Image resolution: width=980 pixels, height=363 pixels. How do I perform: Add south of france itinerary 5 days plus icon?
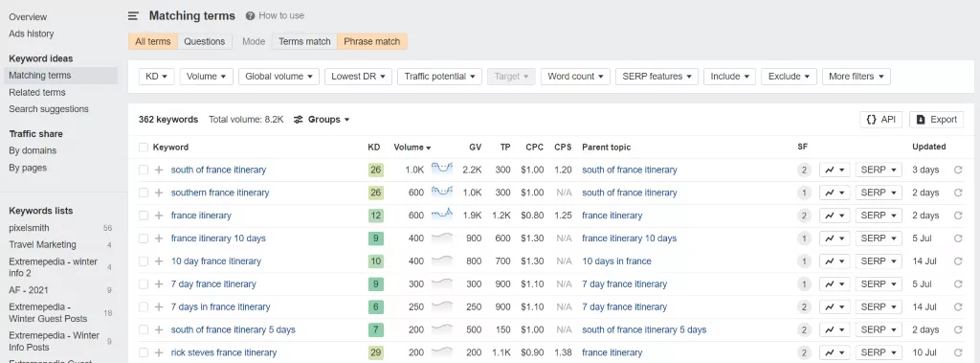pos(159,329)
